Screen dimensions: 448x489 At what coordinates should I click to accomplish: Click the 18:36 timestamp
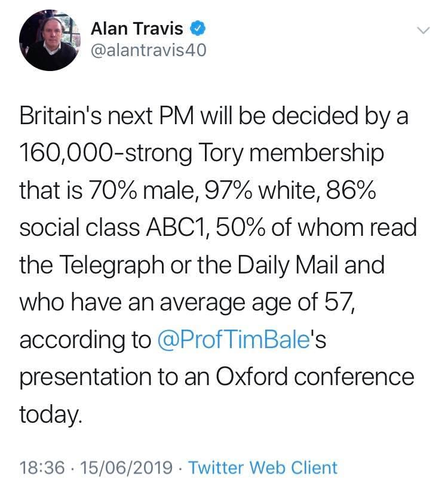point(42,468)
